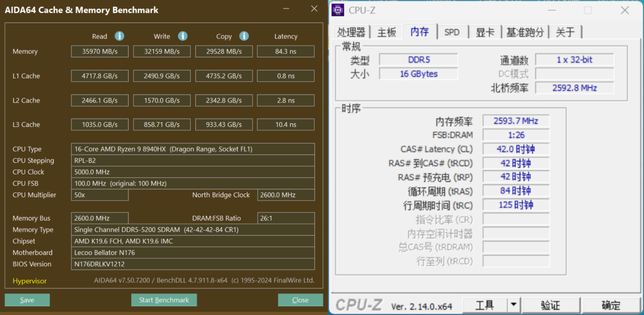
Task: Click the L2 Cache Write value 1570.0 GB/s
Action: [162, 100]
